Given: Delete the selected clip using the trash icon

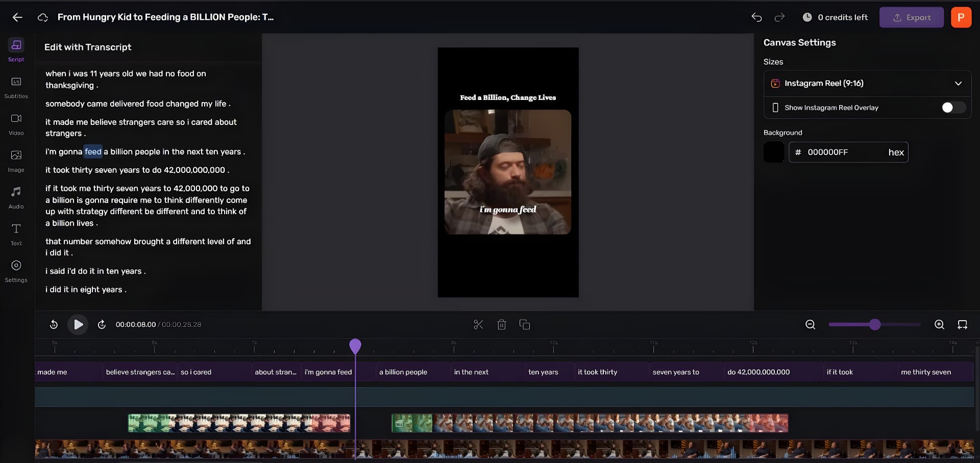Looking at the screenshot, I should click(x=502, y=324).
